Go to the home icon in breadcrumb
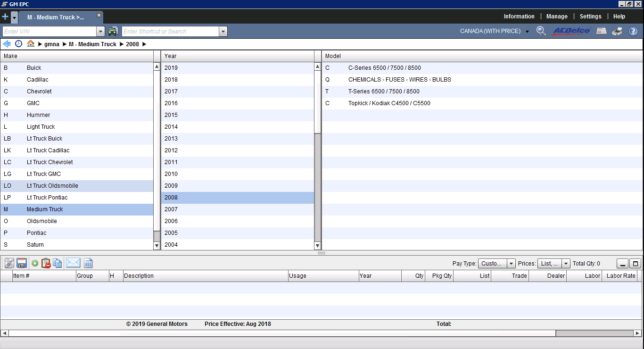The height and width of the screenshot is (349, 644). 31,44
